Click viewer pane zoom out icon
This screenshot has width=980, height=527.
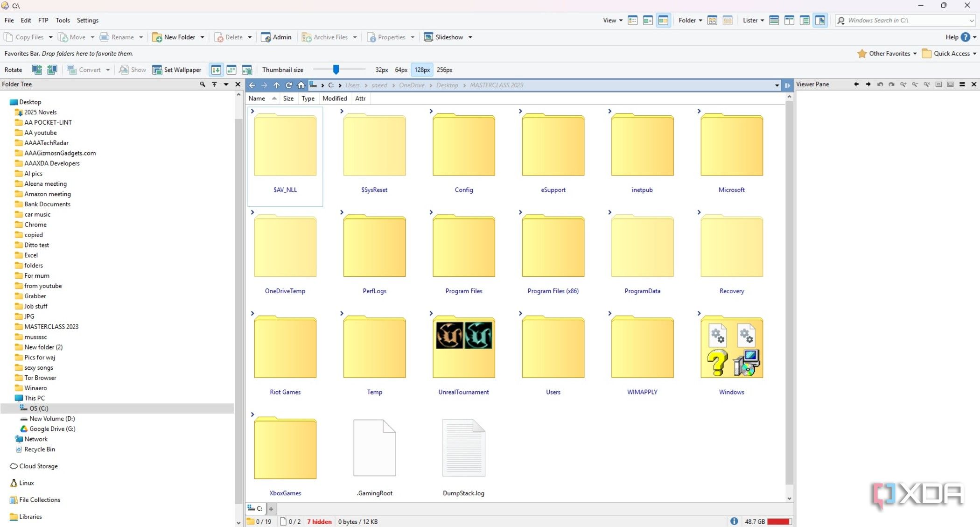click(x=915, y=84)
